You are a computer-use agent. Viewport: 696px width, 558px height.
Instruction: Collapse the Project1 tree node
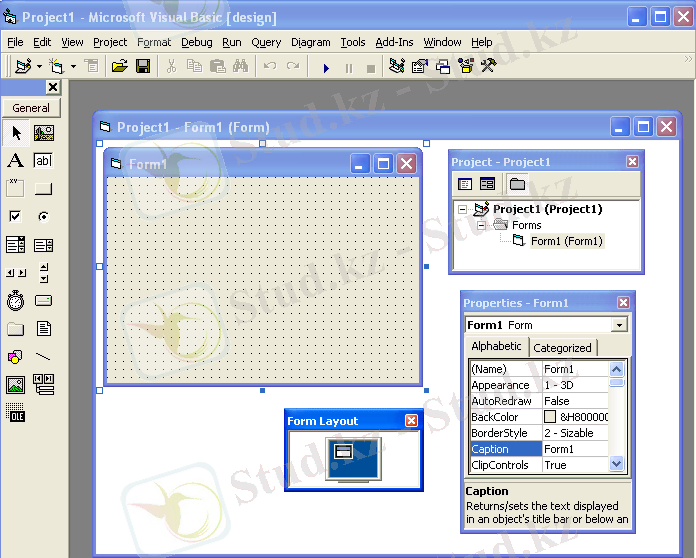(462, 210)
